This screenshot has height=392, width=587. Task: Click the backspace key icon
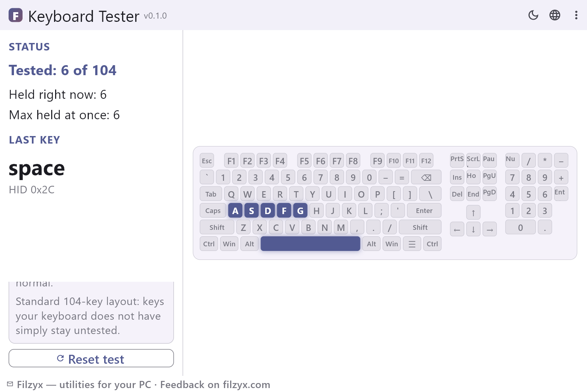pos(426,178)
